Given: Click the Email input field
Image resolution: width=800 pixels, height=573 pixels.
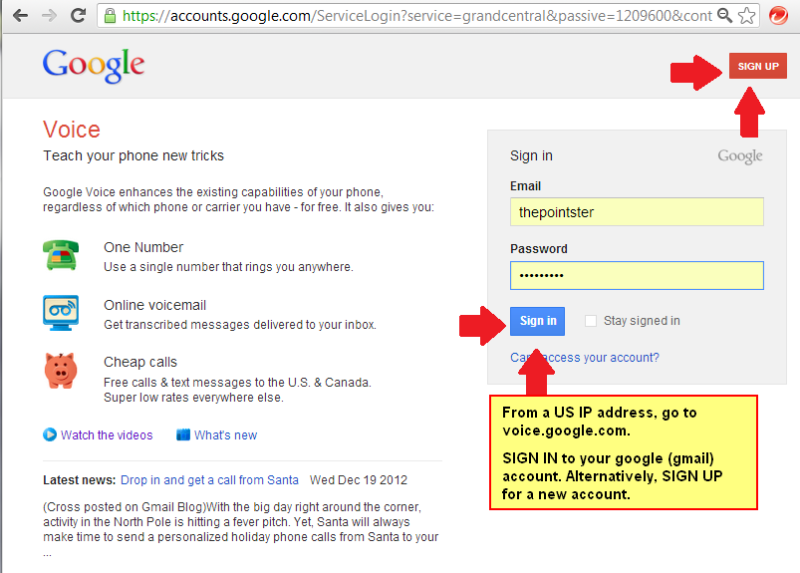Looking at the screenshot, I should [x=637, y=212].
